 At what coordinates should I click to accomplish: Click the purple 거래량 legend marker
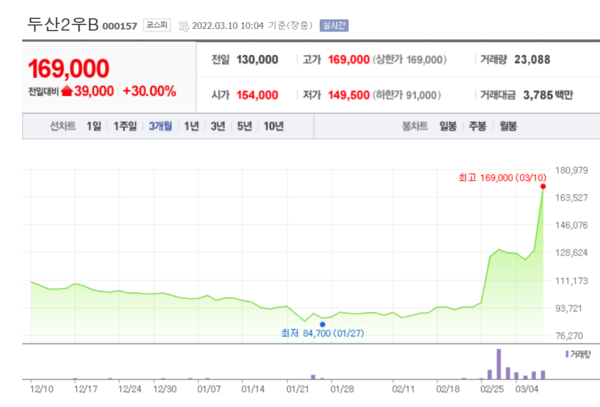coord(567,354)
